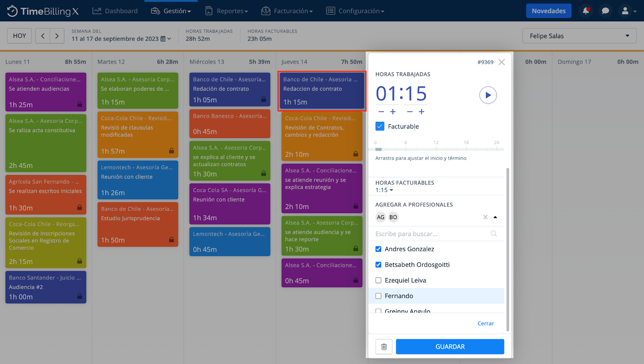
Task: Check the Fernando checkbox
Action: (378, 296)
